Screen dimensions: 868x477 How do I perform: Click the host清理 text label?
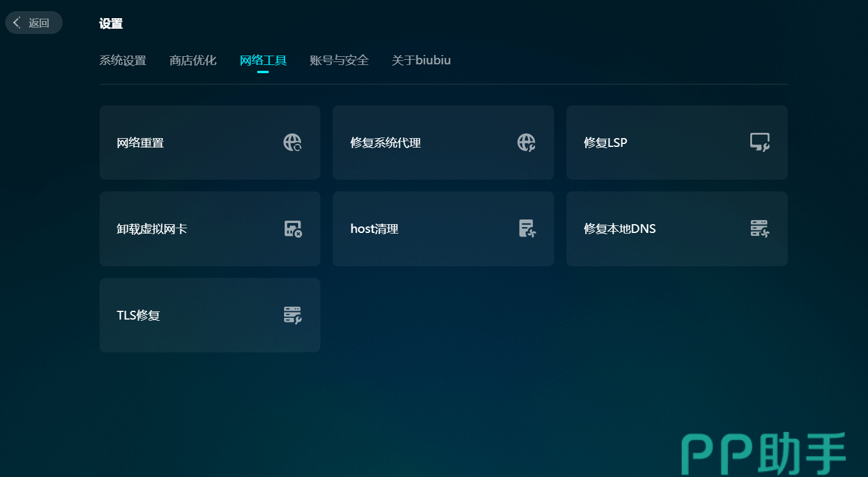[374, 229]
